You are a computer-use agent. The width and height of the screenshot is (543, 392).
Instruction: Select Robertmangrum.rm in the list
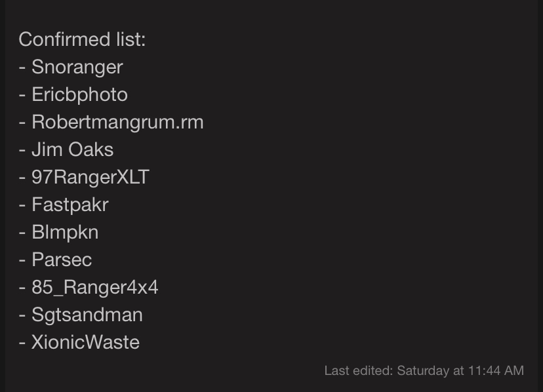117,122
